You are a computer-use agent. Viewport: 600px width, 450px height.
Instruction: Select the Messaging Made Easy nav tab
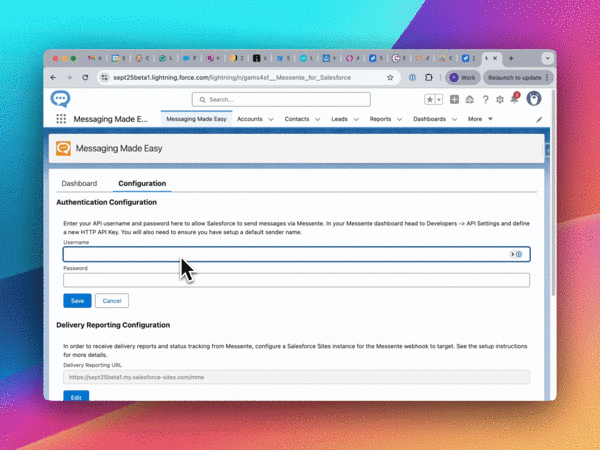tap(196, 119)
